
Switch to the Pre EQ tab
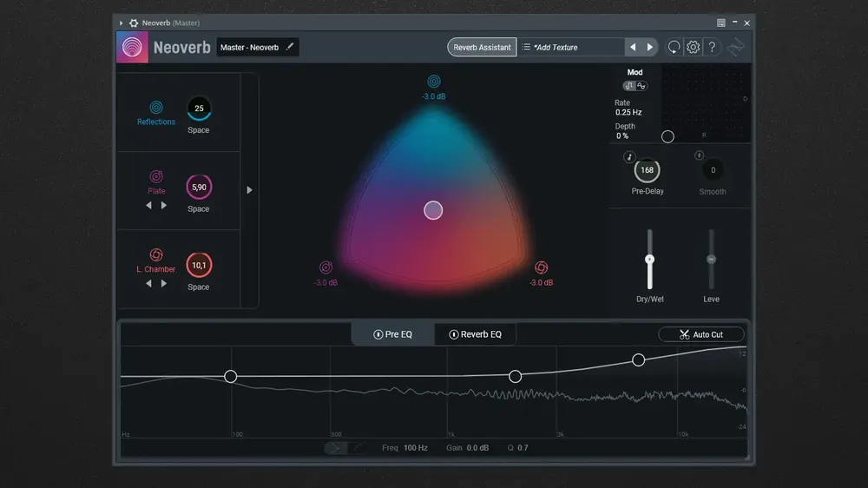393,334
